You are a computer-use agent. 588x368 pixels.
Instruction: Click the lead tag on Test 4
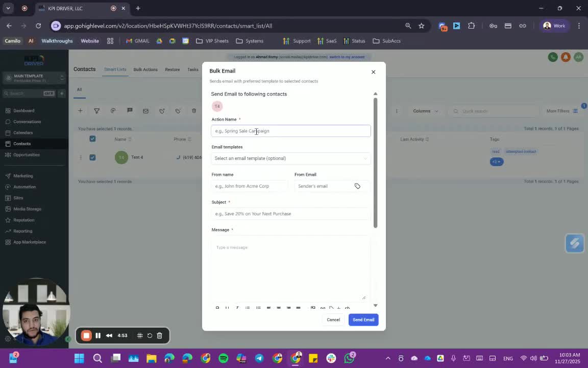point(496,152)
